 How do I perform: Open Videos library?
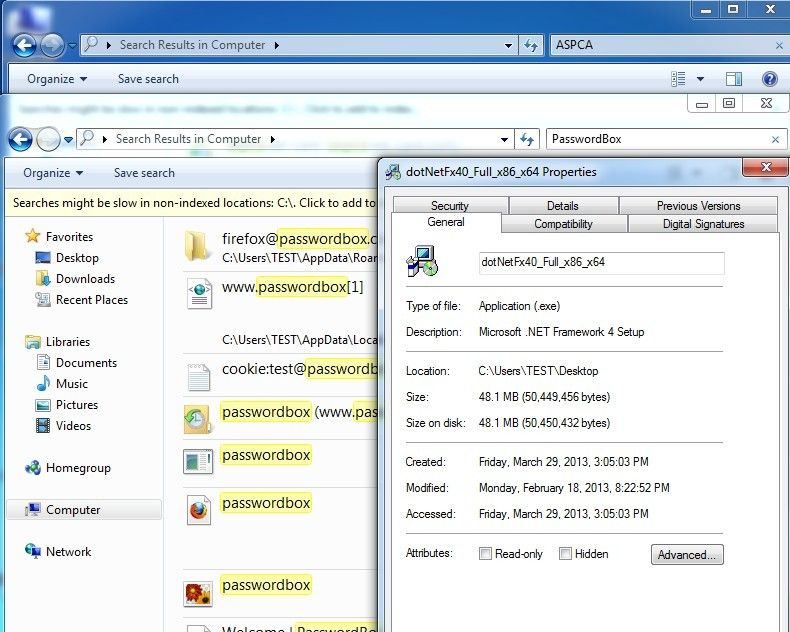pyautogui.click(x=63, y=426)
